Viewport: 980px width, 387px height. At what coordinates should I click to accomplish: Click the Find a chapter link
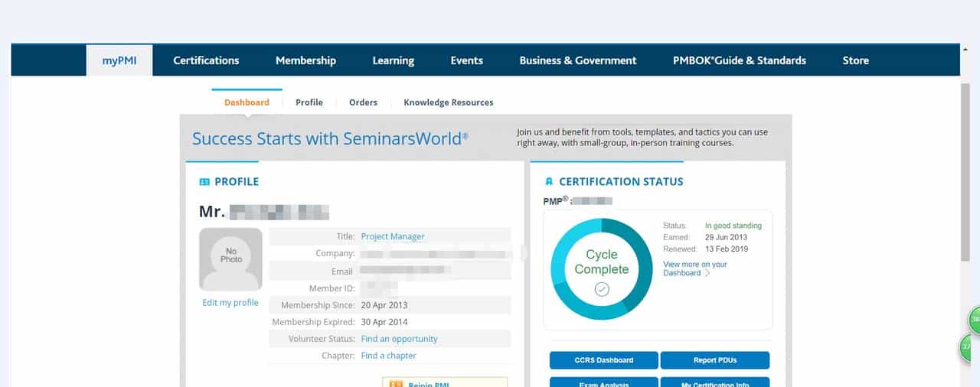pos(389,356)
